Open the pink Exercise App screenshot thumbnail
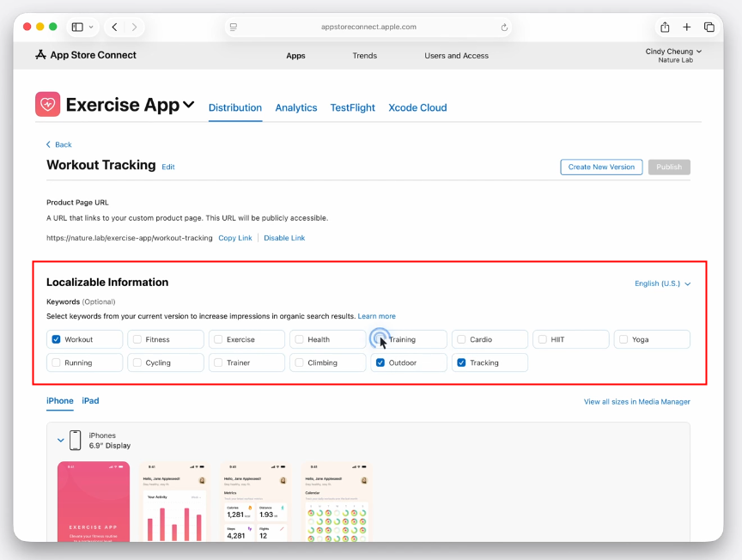742x560 pixels. 94,502
